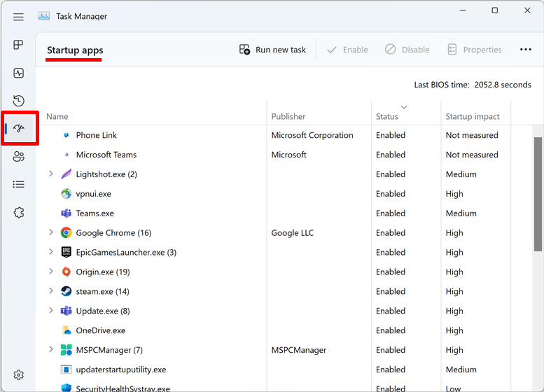Image resolution: width=544 pixels, height=392 pixels.
Task: Expand the steam.exe group
Action: coord(50,292)
